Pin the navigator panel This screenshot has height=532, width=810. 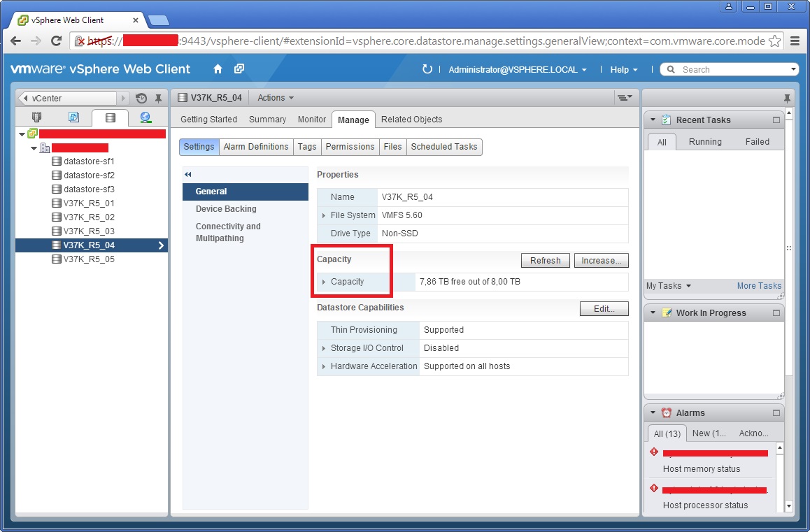[x=158, y=98]
